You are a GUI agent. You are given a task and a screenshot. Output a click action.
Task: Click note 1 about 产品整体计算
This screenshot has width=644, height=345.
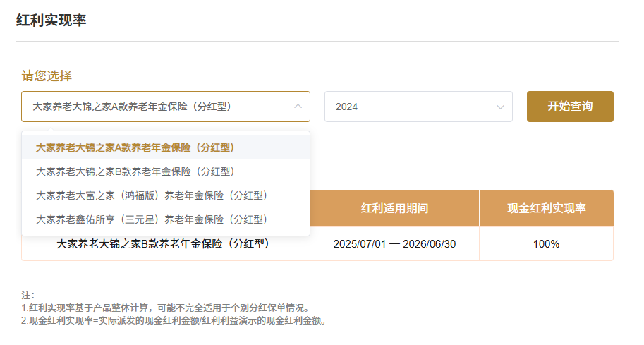(165, 308)
